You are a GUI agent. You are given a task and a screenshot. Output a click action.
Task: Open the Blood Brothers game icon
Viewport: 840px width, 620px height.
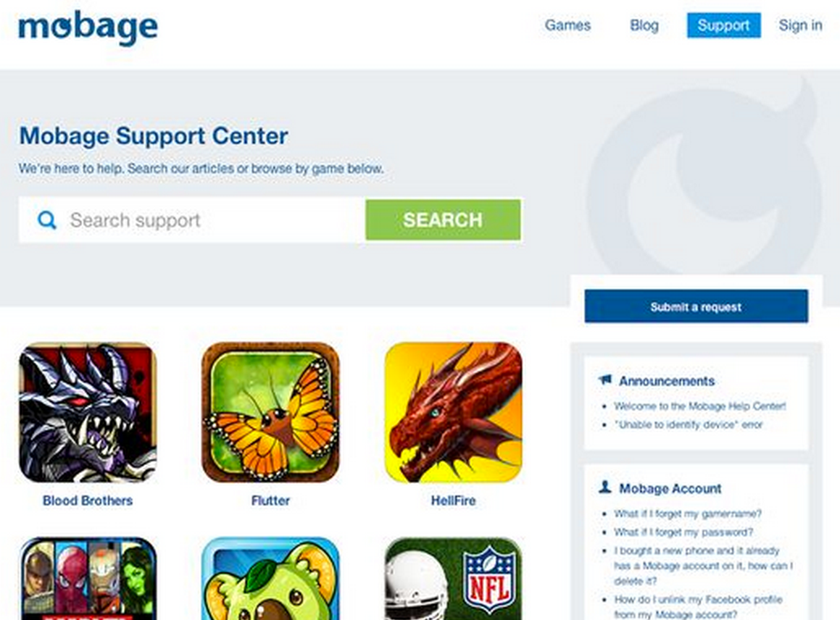pos(88,412)
